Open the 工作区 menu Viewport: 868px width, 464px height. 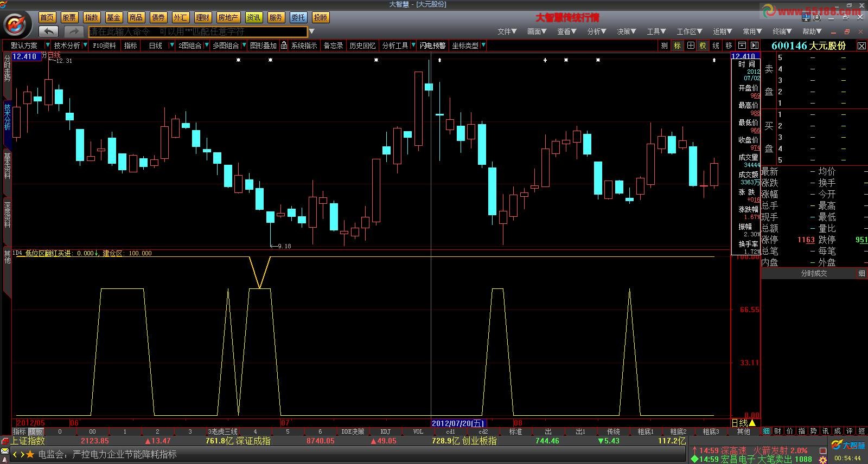689,31
